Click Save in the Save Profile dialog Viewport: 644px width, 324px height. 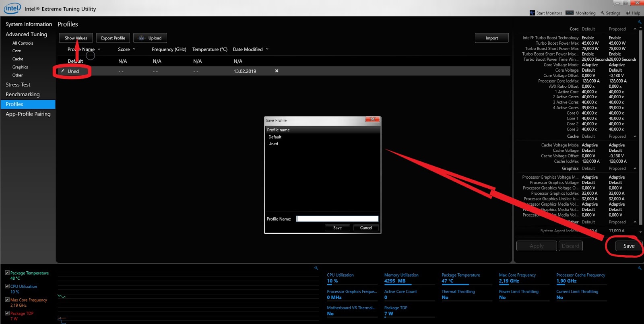337,228
